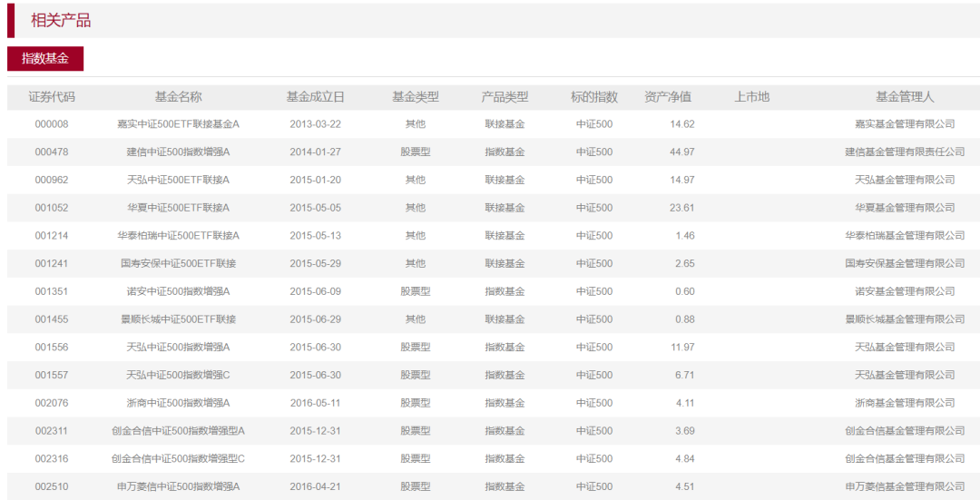Click inception date 2013-03-22
Screen dimensions: 980x500
click(316, 124)
